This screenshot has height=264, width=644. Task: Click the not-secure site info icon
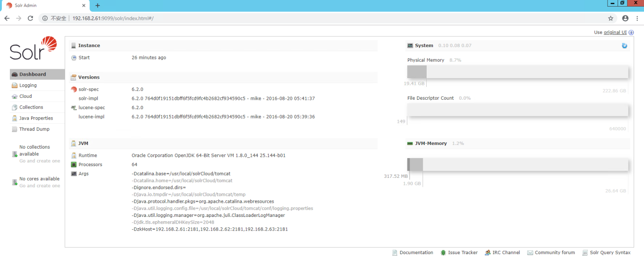pyautogui.click(x=45, y=18)
